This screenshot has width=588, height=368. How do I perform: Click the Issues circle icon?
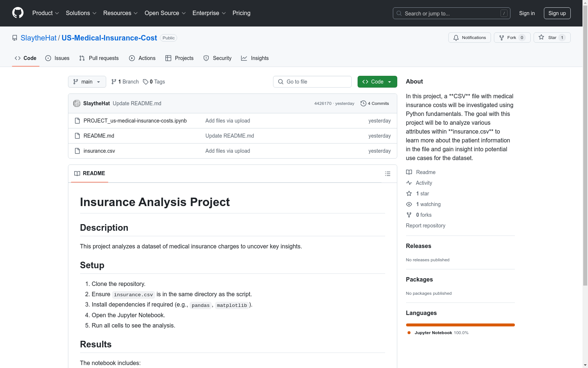coord(48,58)
